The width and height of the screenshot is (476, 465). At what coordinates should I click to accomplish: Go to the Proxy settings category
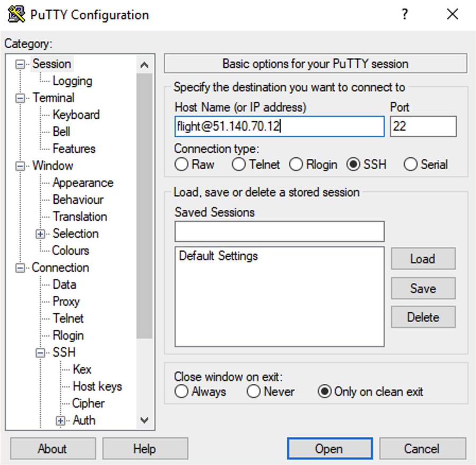(x=66, y=302)
